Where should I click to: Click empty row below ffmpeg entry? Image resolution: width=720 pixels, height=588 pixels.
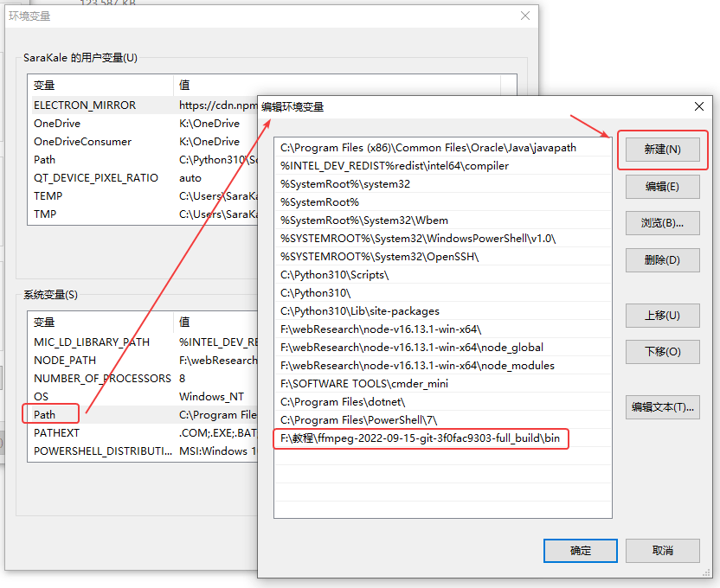coord(441,457)
